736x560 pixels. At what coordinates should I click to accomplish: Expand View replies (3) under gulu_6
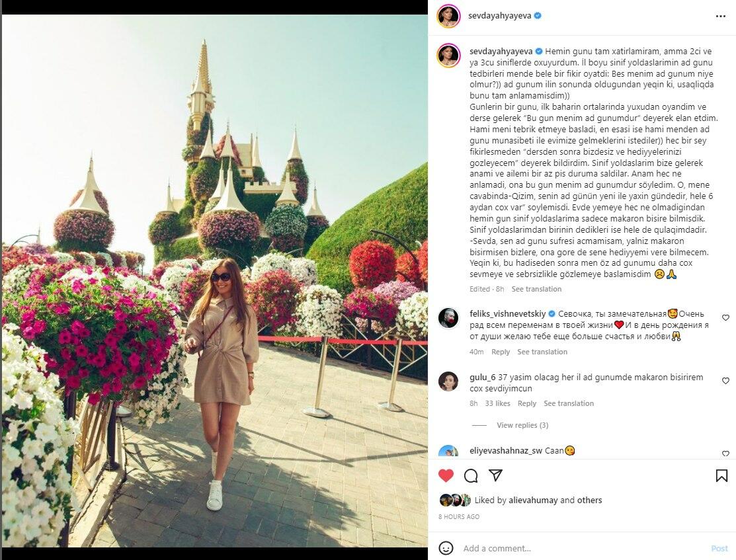click(x=522, y=425)
